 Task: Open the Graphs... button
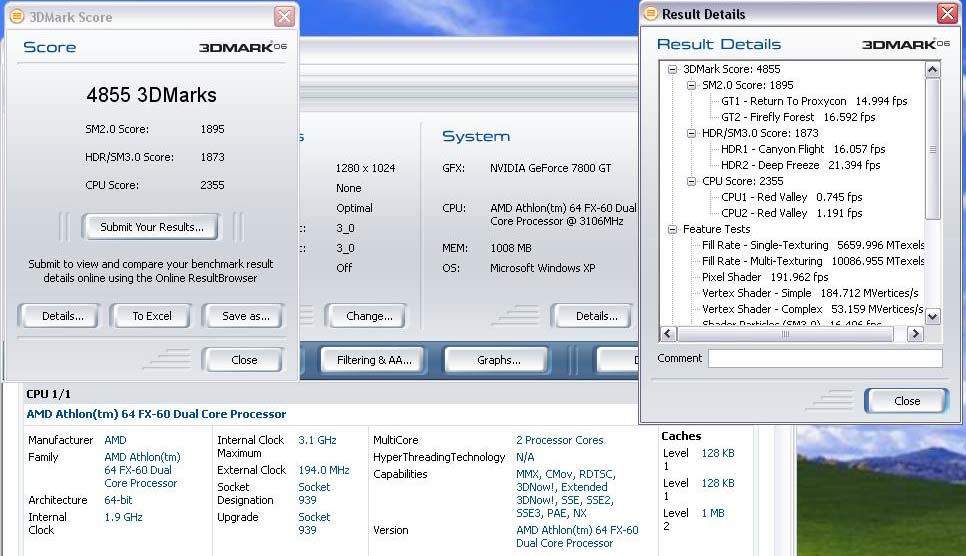coord(498,360)
